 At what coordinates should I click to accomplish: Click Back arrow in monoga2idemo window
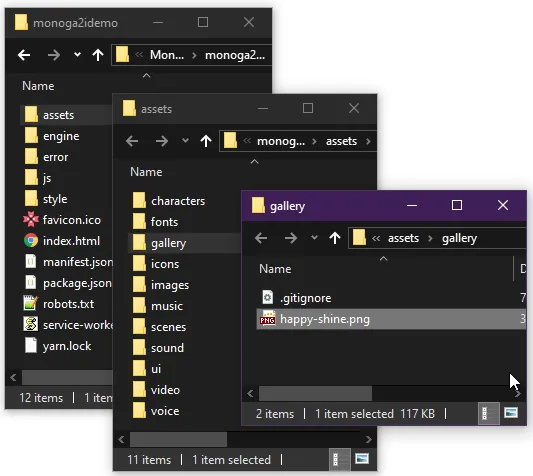tap(24, 55)
